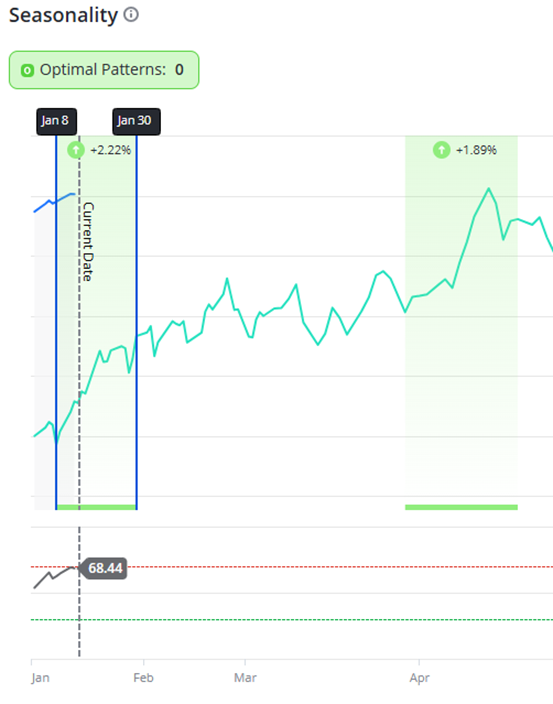Viewport: 553px width, 704px height.
Task: Click the green bar under the January pattern
Action: pos(97,507)
